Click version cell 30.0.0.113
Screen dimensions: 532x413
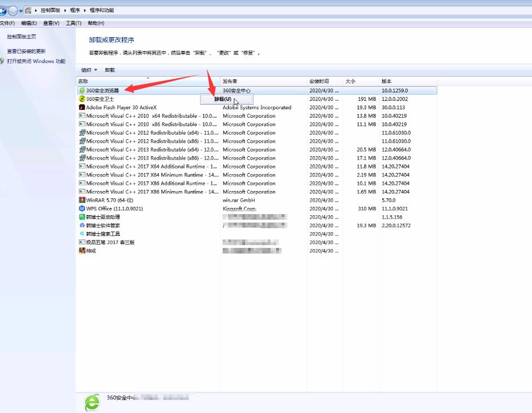pyautogui.click(x=393, y=108)
